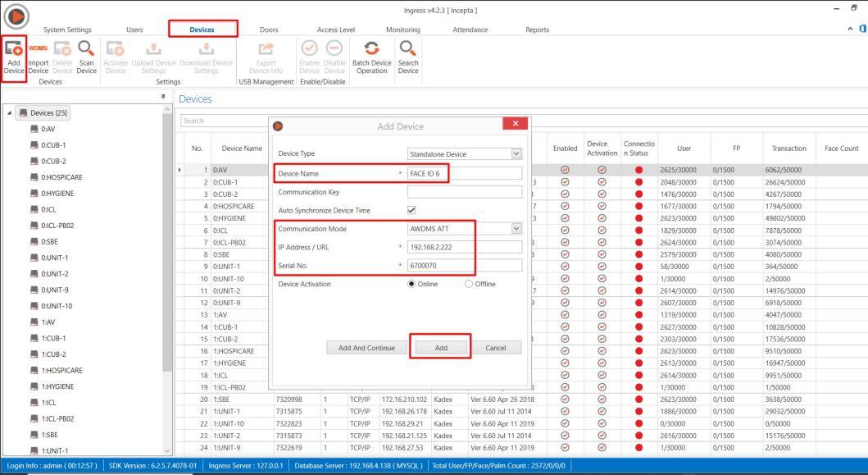Open the Communication Mode dropdown

click(516, 228)
